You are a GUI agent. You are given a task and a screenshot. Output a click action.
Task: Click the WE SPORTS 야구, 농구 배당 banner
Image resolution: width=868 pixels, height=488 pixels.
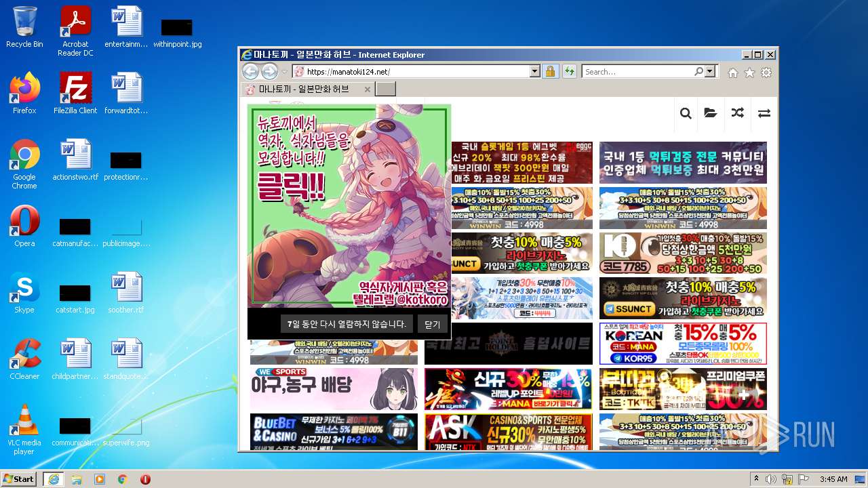click(x=334, y=389)
